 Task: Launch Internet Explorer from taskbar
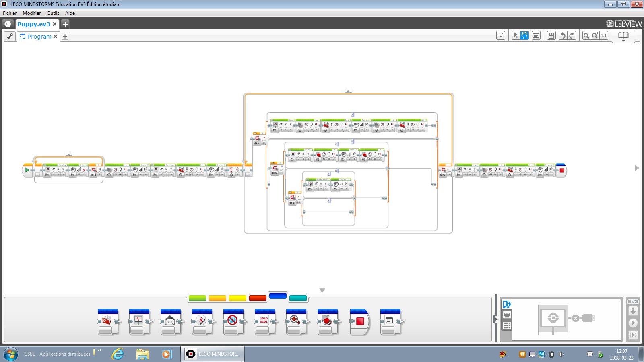118,354
